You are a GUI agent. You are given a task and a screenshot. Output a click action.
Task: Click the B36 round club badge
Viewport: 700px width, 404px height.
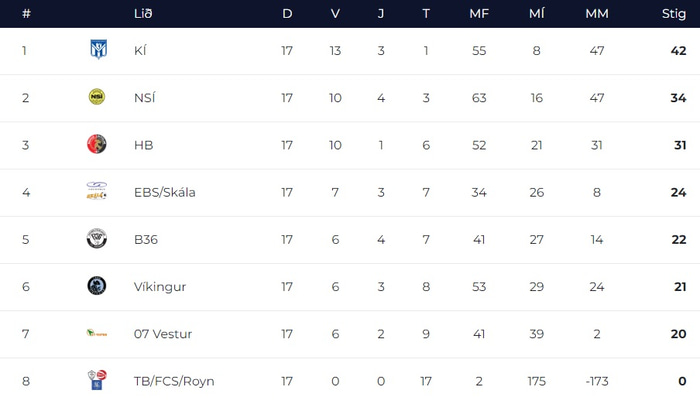[97, 239]
